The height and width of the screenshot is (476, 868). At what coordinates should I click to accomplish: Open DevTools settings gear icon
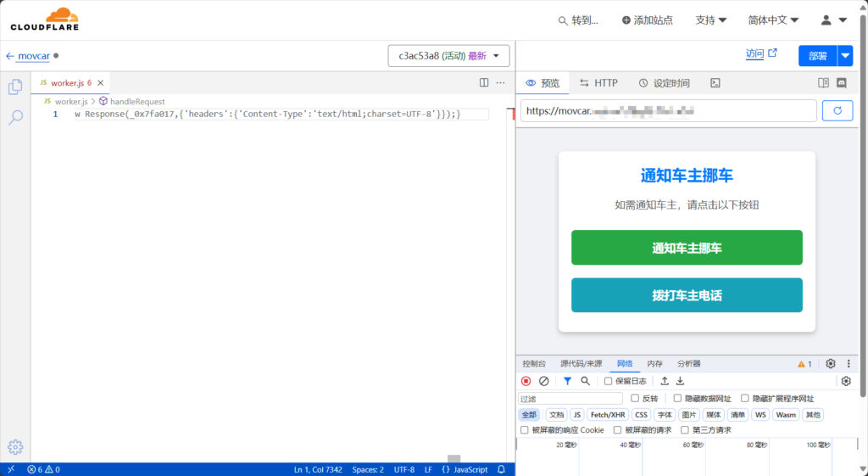pyautogui.click(x=831, y=363)
